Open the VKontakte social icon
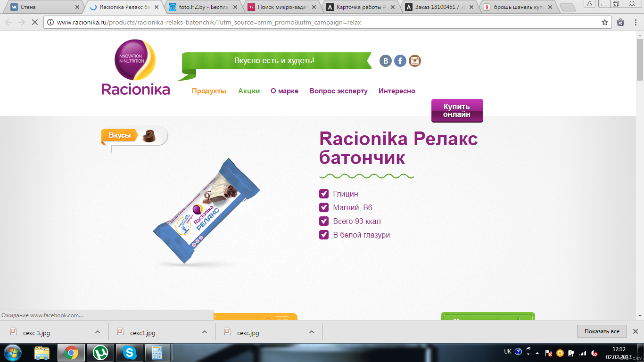 click(386, 61)
